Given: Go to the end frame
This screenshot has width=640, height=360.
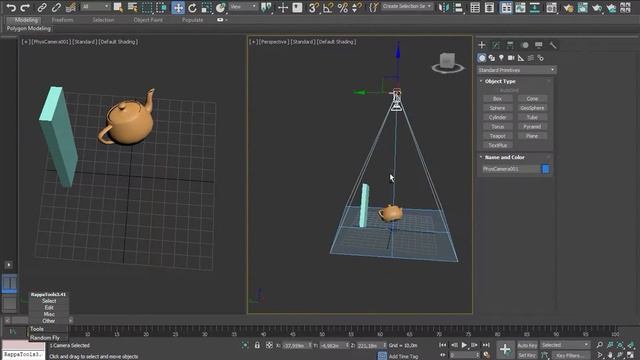Looking at the screenshot, I should 486,345.
